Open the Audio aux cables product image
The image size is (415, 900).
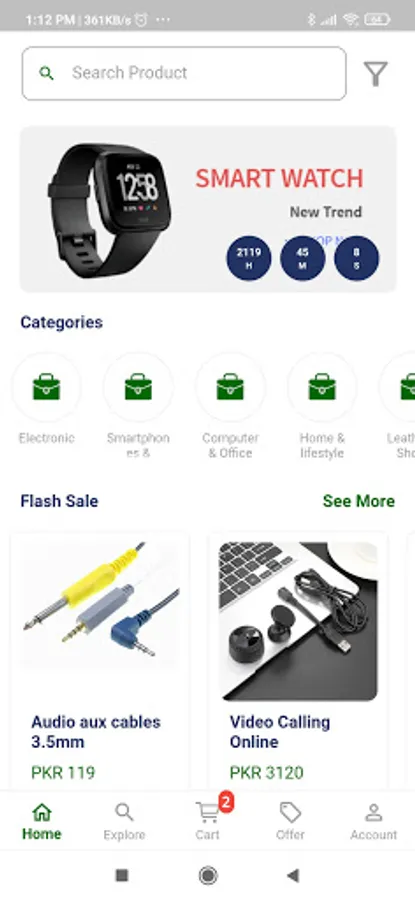[x=100, y=605]
